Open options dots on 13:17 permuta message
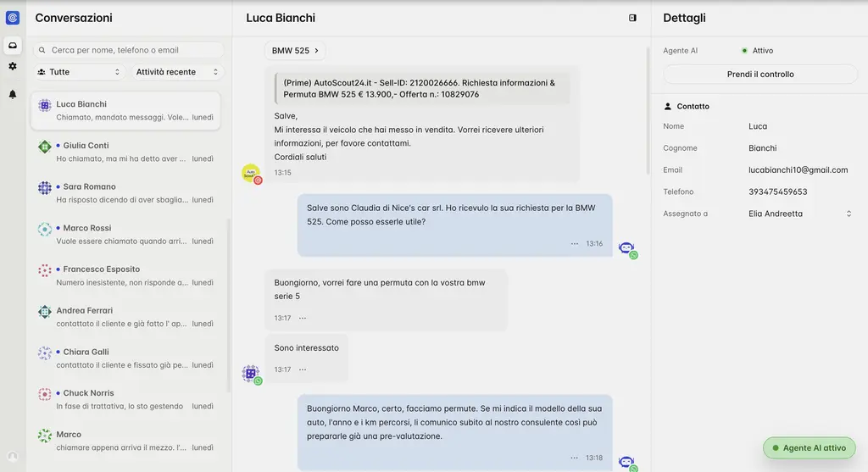868x472 pixels. point(303,318)
